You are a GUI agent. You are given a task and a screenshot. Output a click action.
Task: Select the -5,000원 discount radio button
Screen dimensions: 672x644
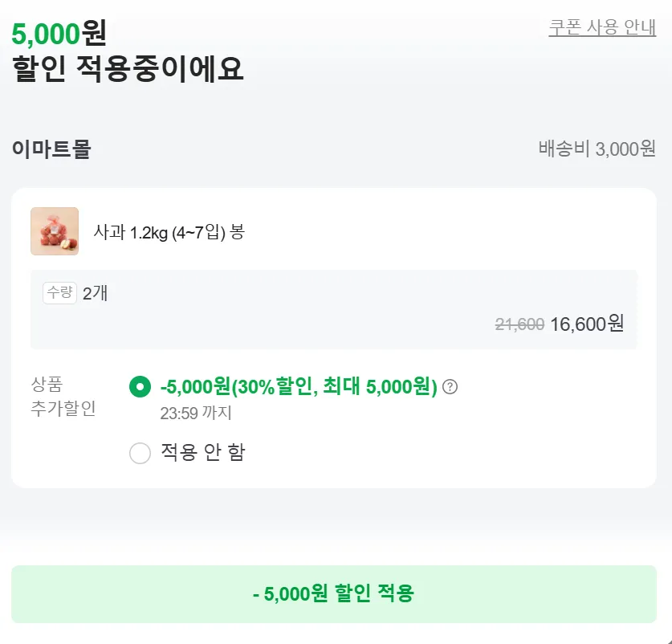[140, 387]
